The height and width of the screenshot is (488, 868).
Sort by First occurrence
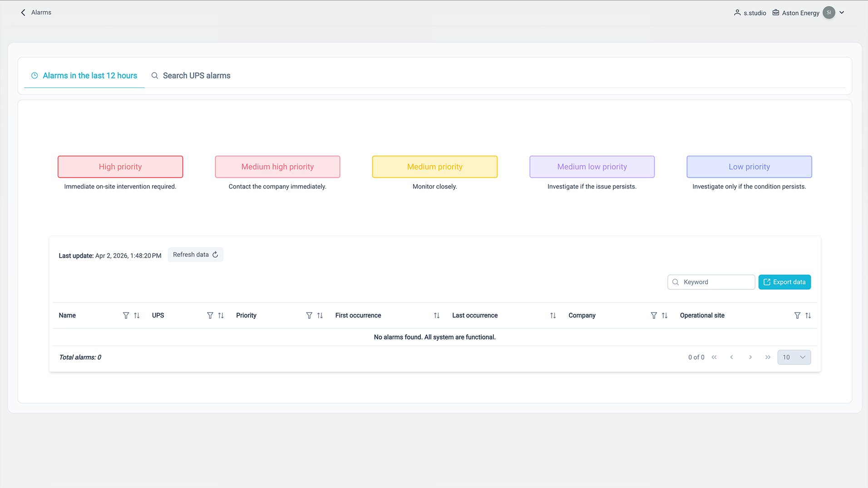437,316
